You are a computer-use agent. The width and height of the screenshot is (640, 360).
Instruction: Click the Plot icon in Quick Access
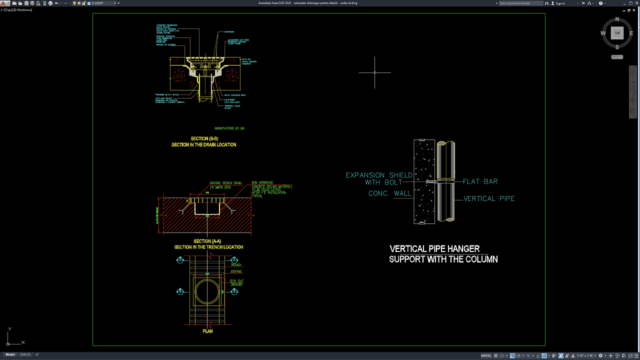[51, 3]
